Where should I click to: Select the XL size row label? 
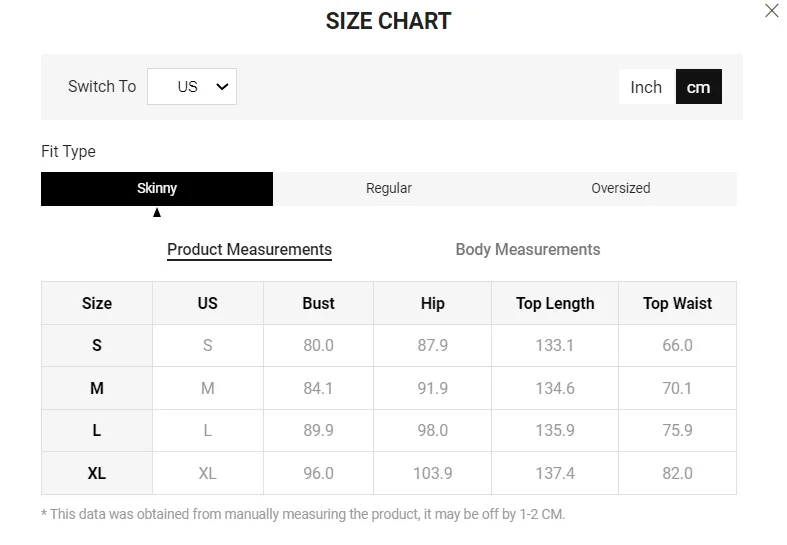(x=97, y=473)
